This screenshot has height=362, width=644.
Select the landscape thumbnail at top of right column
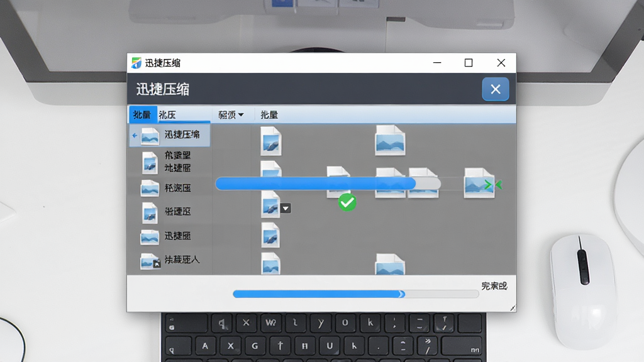(390, 140)
